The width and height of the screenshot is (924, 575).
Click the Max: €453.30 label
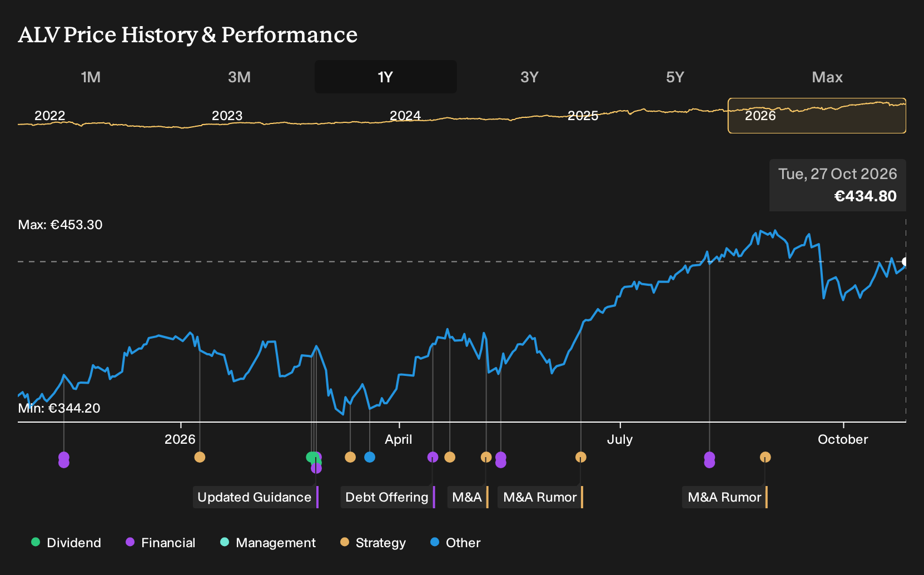61,225
